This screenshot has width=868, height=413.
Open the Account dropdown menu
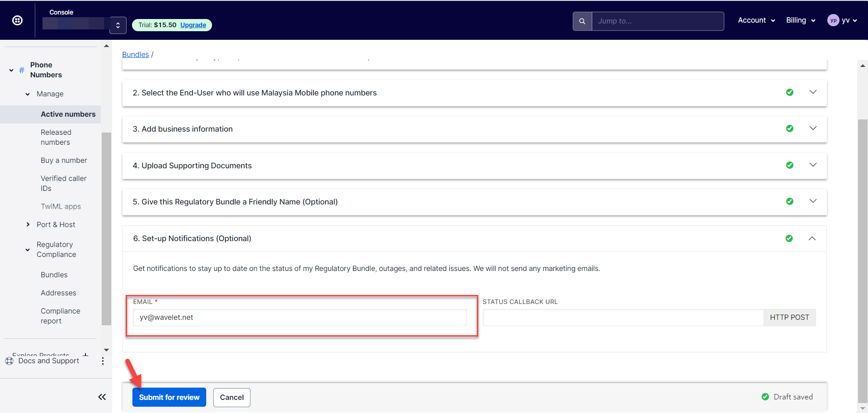pos(756,20)
